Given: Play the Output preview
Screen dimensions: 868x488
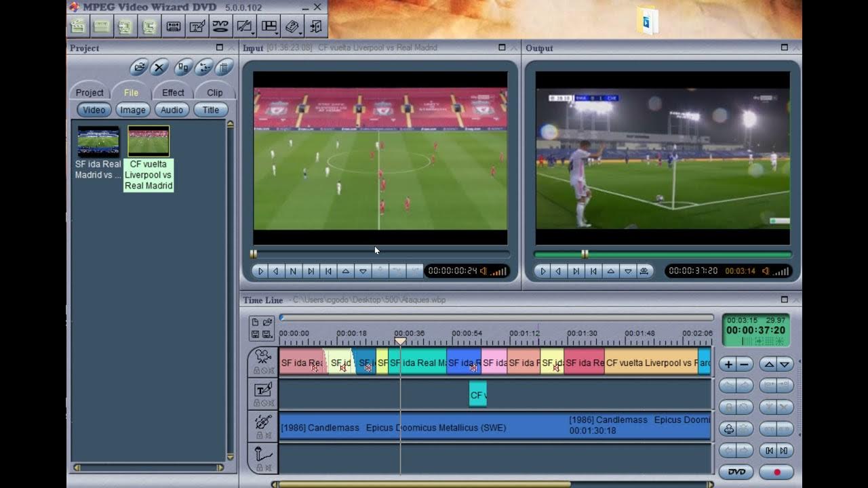Looking at the screenshot, I should 542,271.
